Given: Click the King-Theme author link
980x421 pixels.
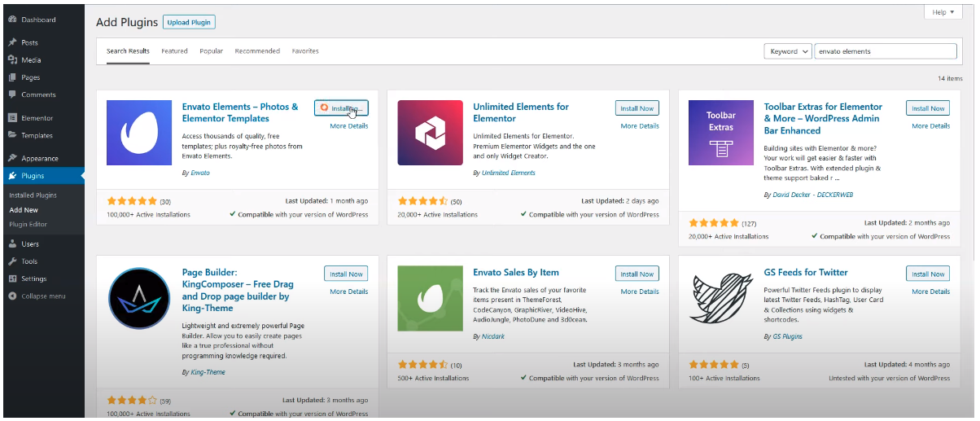Looking at the screenshot, I should (208, 372).
